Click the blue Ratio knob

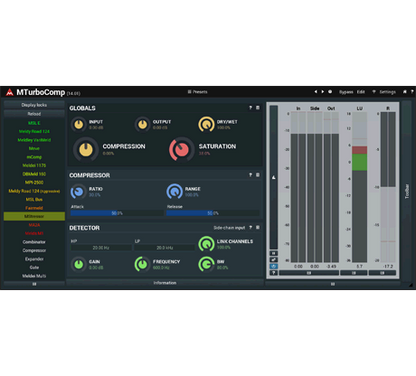pyautogui.click(x=78, y=192)
